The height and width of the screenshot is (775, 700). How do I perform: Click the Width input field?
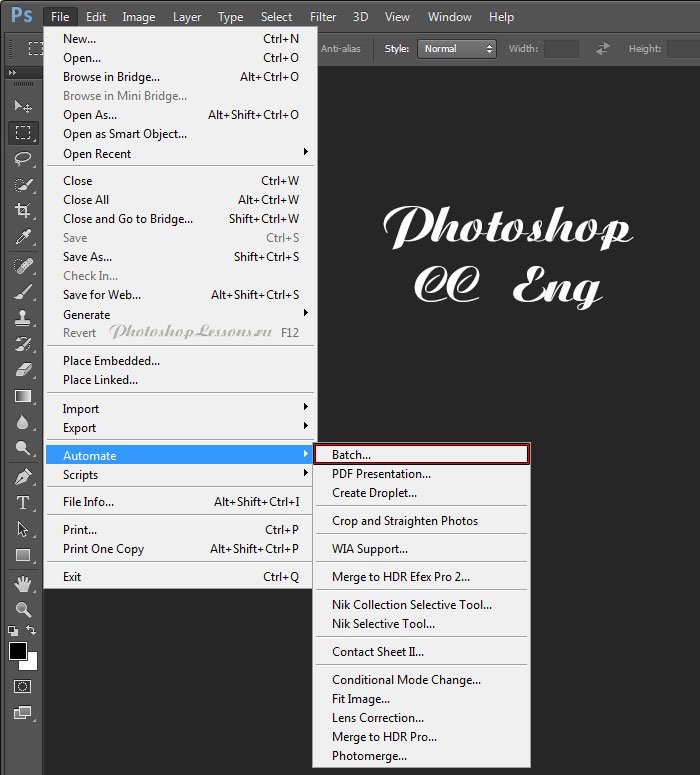point(561,48)
